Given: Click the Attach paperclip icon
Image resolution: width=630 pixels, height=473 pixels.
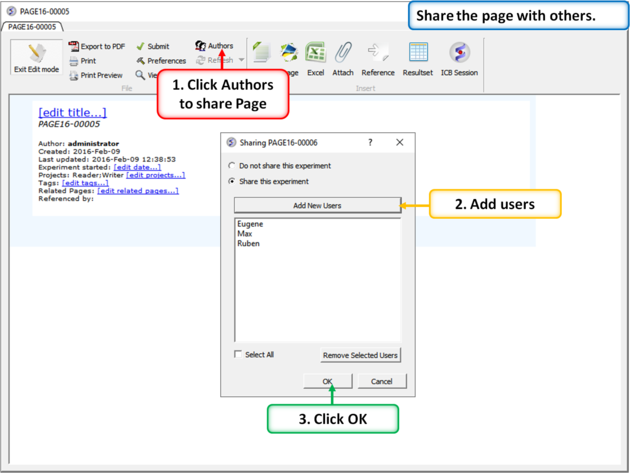Looking at the screenshot, I should click(x=343, y=54).
